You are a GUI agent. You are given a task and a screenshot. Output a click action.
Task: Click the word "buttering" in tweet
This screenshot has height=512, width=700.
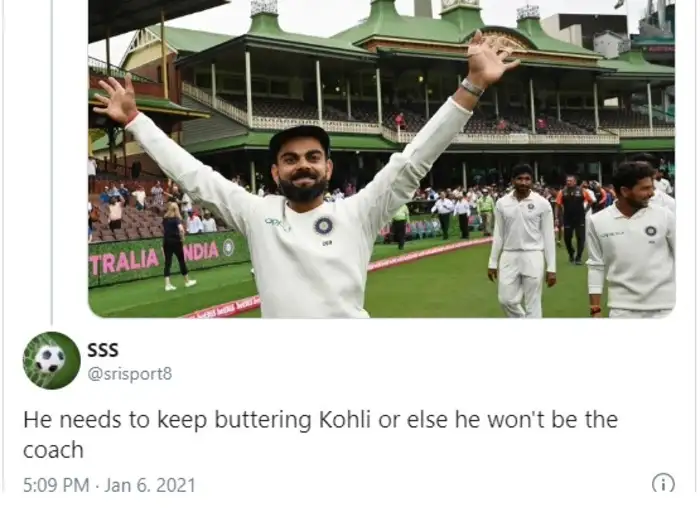click(x=262, y=420)
